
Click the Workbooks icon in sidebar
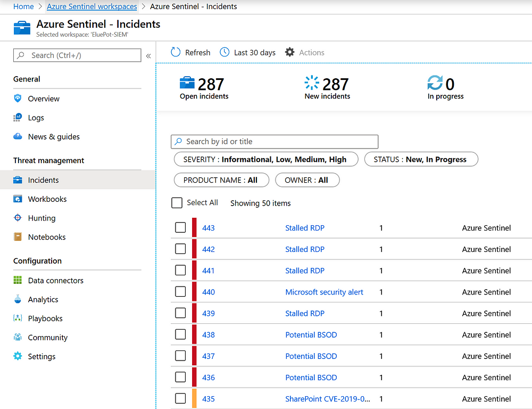tap(18, 199)
